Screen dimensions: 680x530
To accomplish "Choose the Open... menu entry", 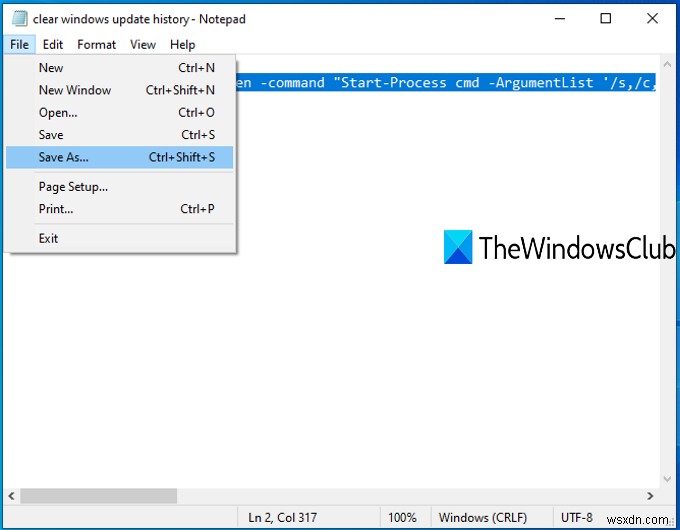I will (x=120, y=113).
